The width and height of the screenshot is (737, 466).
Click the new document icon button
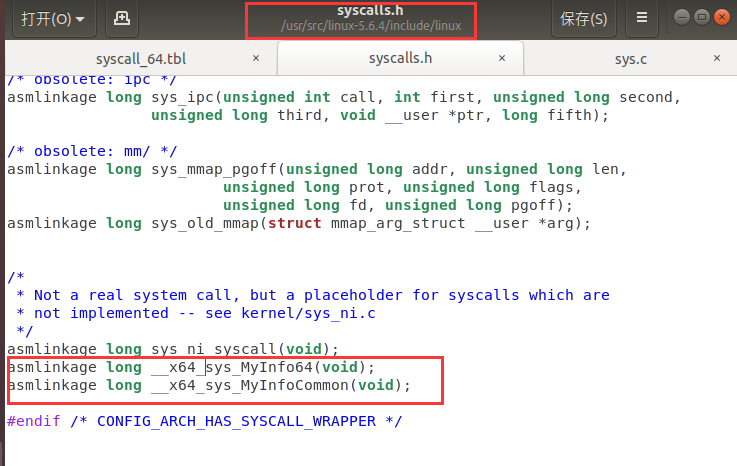click(122, 19)
